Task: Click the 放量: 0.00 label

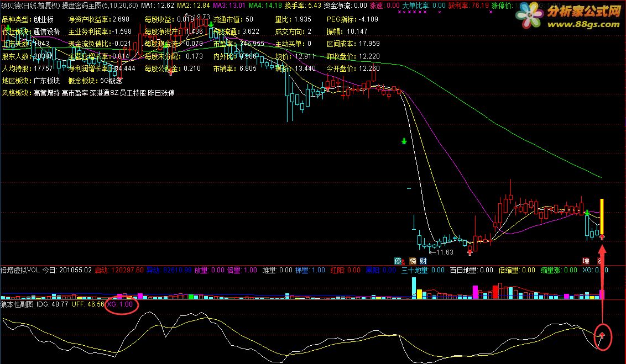Action: 209,270
